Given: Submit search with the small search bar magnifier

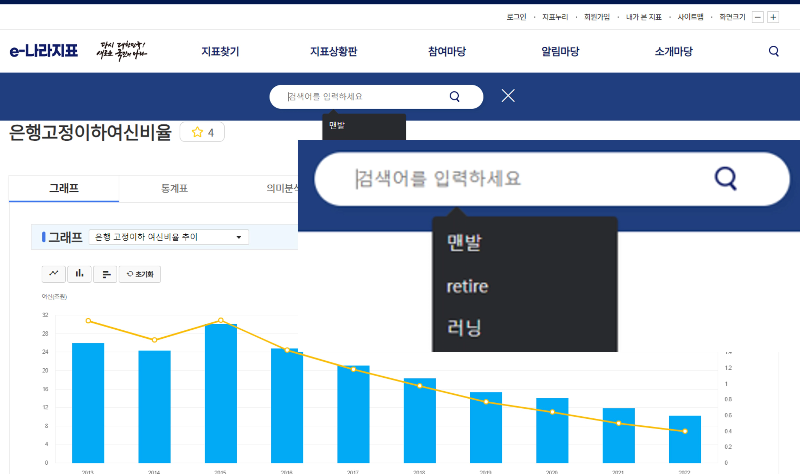Looking at the screenshot, I should coord(455,96).
